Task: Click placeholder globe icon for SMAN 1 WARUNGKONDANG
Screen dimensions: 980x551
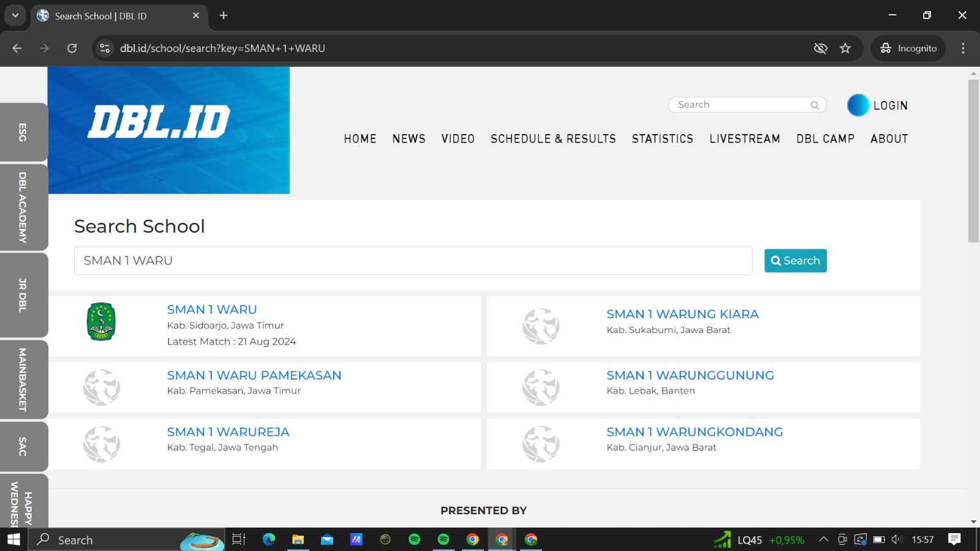Action: click(x=541, y=444)
